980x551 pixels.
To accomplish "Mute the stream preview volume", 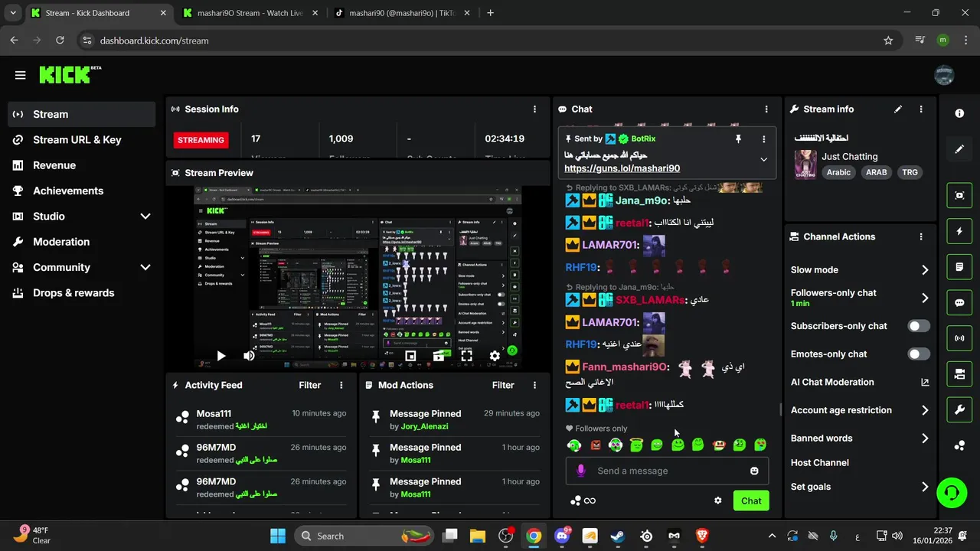I will point(249,356).
